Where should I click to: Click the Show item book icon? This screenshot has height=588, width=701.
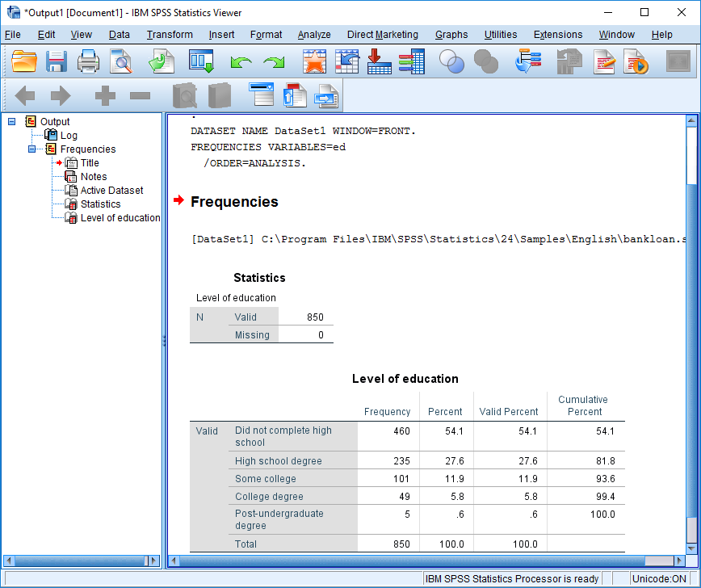click(x=185, y=95)
